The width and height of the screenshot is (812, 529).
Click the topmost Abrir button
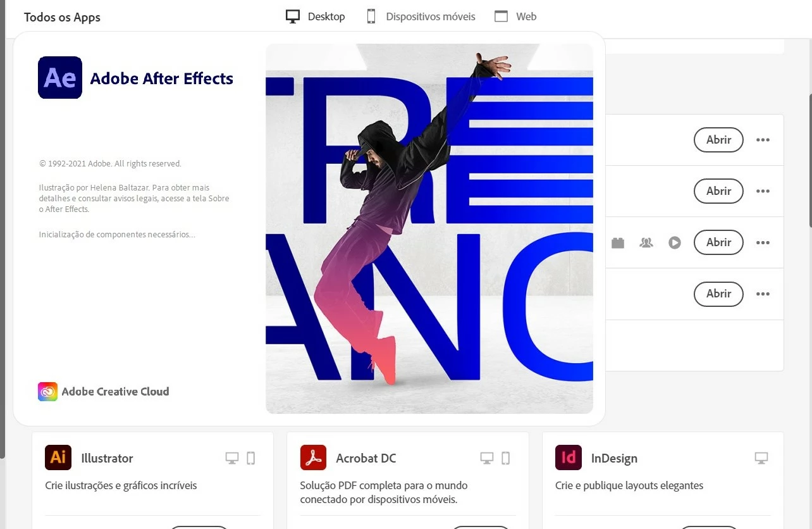[718, 140]
